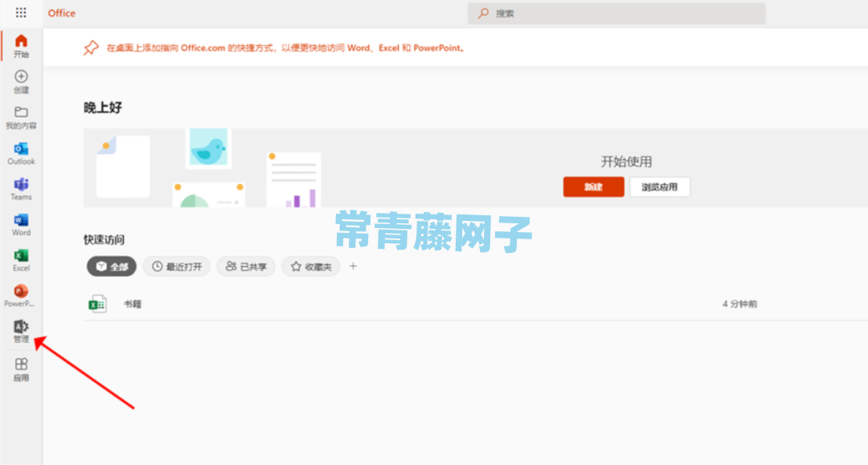This screenshot has width=868, height=465.
Task: Open the app launcher waffle icon
Action: tap(21, 13)
